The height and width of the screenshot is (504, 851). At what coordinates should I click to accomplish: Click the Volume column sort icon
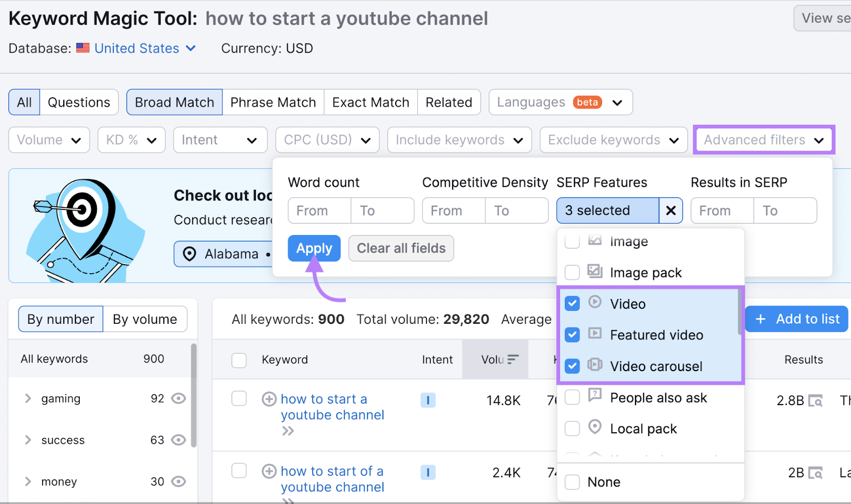513,359
